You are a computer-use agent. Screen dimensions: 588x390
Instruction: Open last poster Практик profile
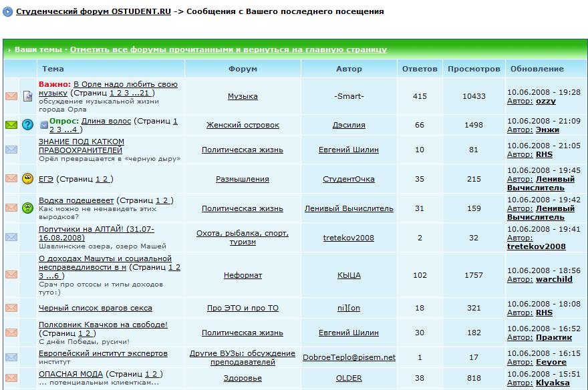[554, 337]
